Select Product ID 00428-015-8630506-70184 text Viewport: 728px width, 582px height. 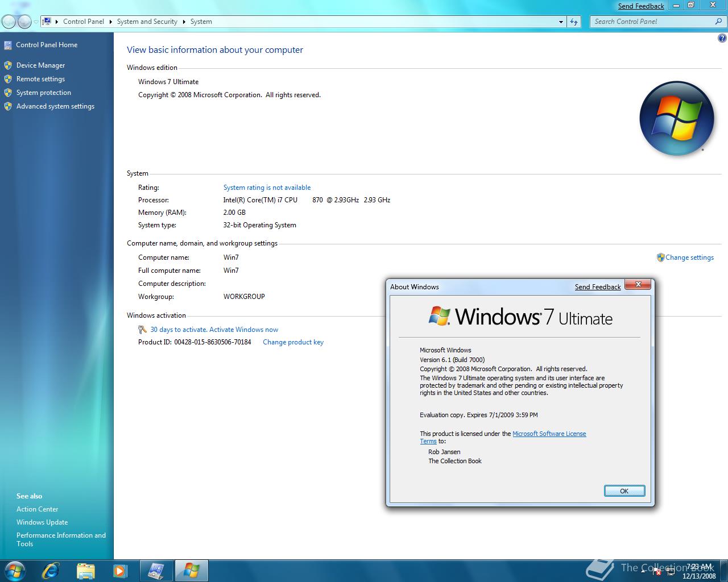coord(195,342)
